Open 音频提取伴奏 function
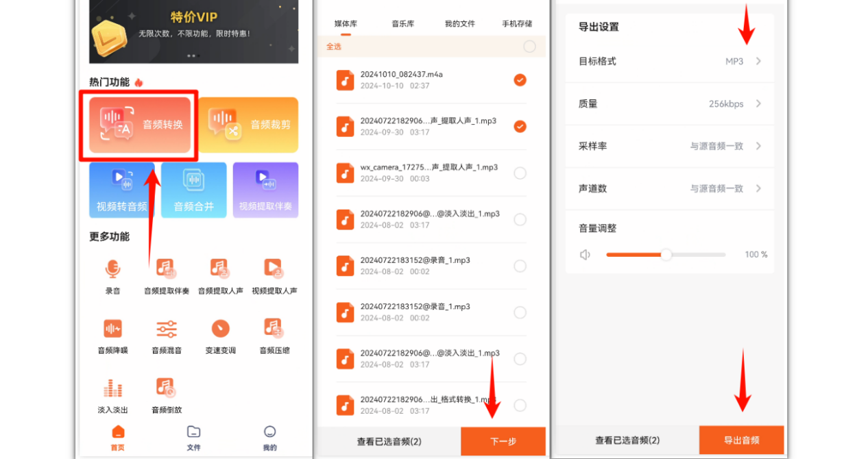This screenshot has height=459, width=868. 167,277
